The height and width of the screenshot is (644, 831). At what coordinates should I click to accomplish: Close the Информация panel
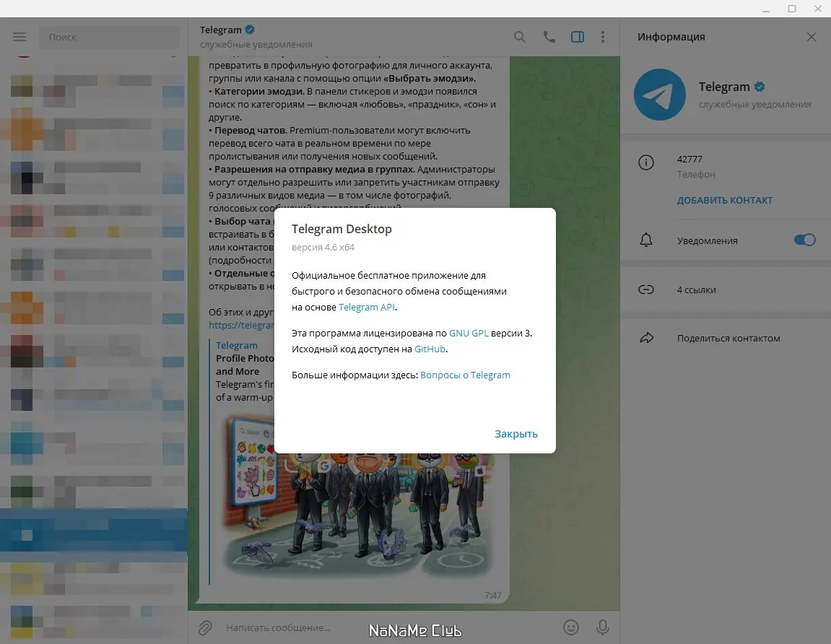[811, 36]
